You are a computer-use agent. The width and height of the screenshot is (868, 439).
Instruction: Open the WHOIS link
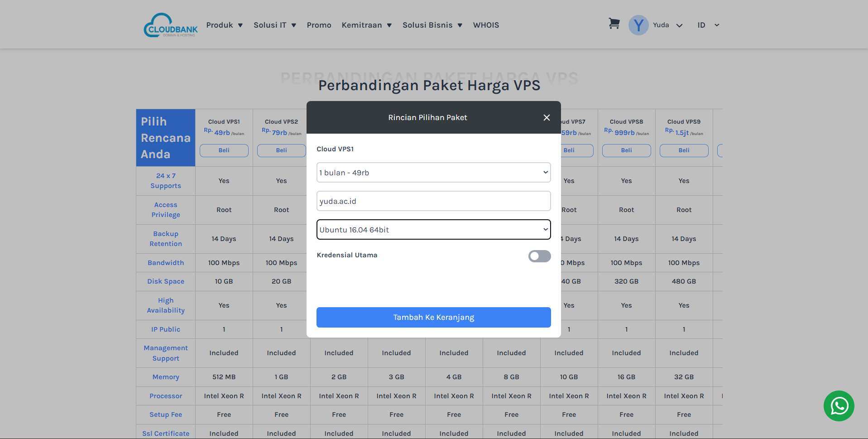(486, 25)
